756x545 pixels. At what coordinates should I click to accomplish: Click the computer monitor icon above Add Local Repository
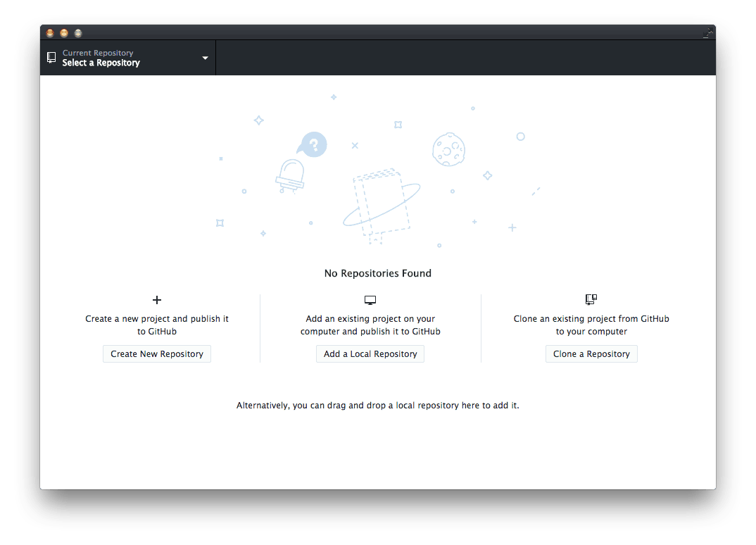pyautogui.click(x=370, y=299)
